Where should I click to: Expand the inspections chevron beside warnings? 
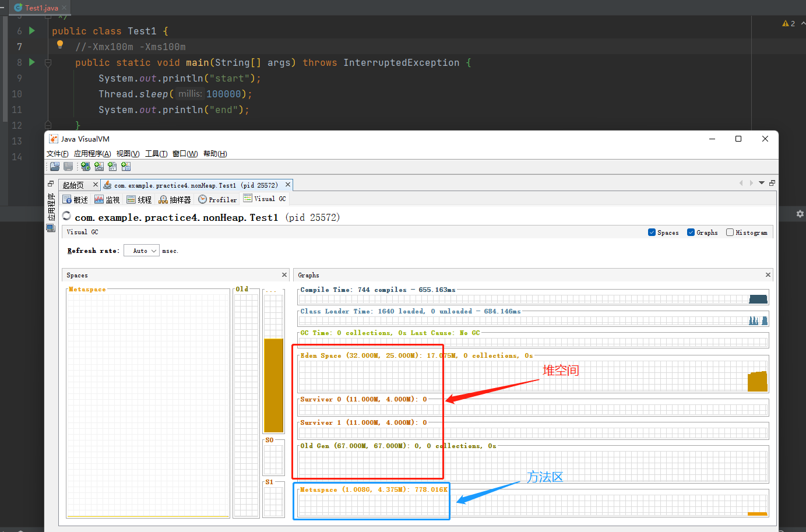(x=803, y=23)
